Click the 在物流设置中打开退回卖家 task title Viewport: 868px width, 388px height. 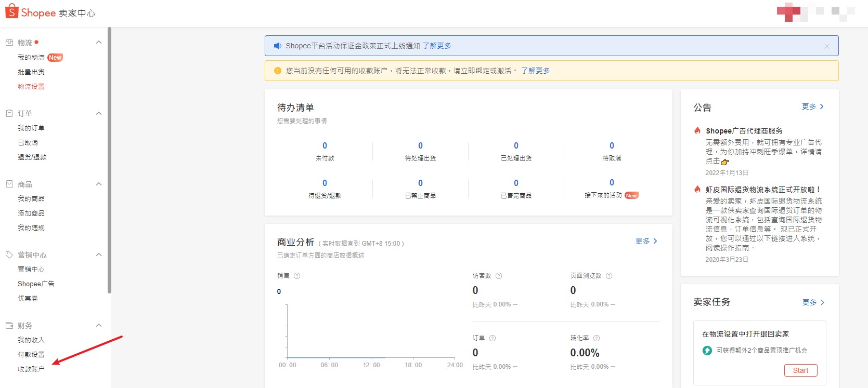pos(745,334)
